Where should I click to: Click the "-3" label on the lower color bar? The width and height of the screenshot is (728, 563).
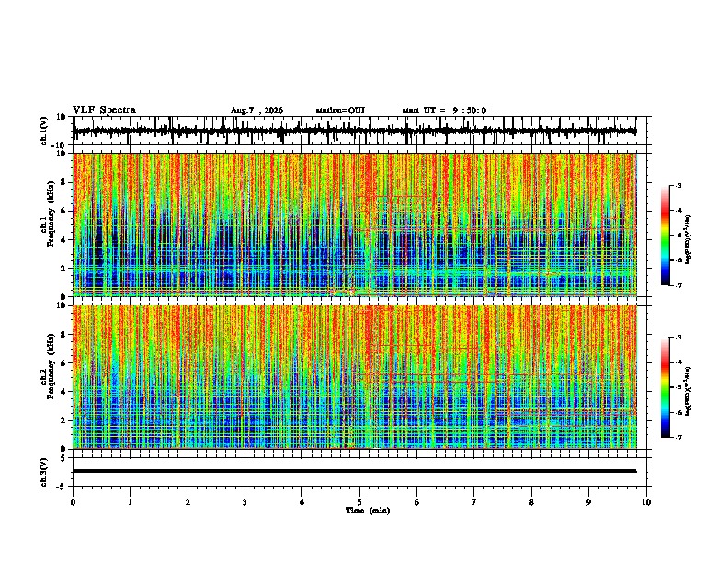pos(677,338)
